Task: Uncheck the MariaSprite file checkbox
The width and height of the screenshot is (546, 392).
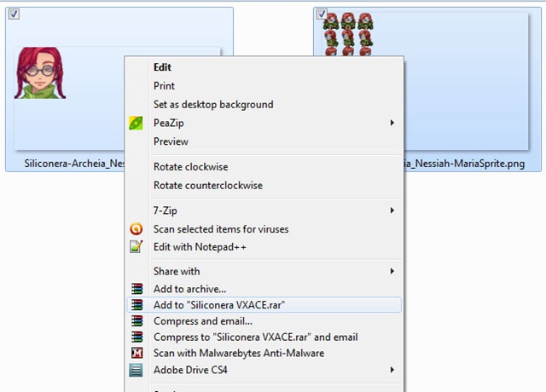Action: (x=322, y=14)
